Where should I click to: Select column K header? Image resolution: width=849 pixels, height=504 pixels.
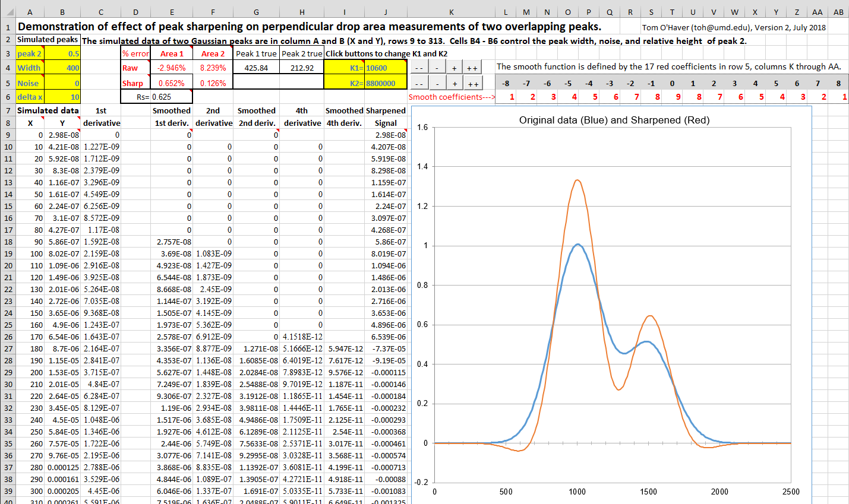pos(452,12)
